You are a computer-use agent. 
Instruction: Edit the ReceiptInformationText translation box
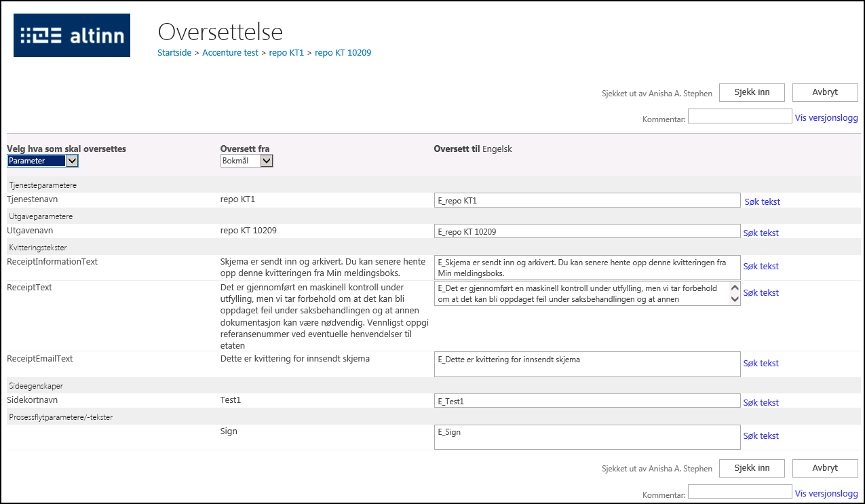point(587,267)
